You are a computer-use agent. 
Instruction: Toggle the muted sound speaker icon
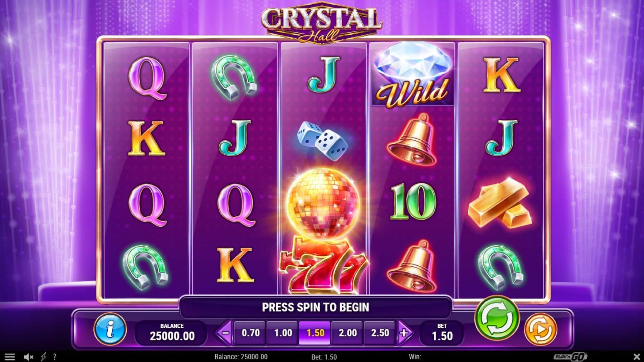[28, 357]
